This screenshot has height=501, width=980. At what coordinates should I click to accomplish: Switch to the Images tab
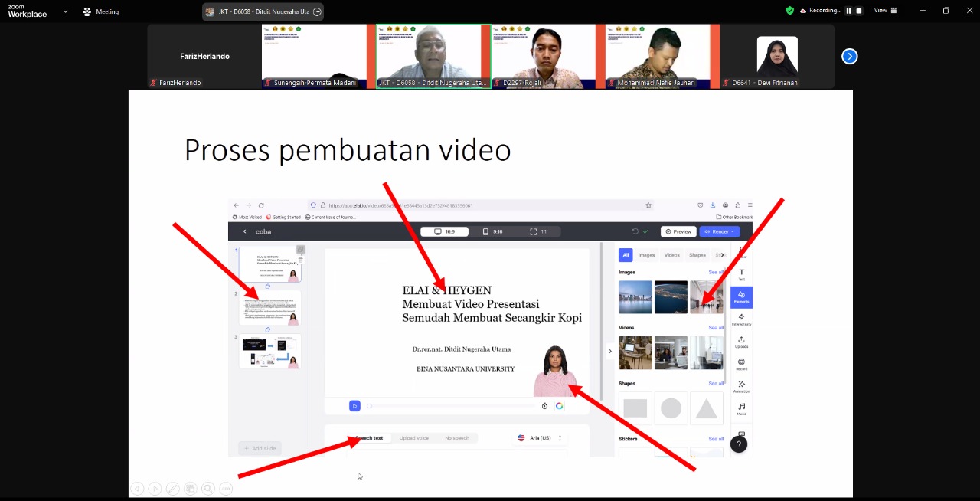pos(646,255)
